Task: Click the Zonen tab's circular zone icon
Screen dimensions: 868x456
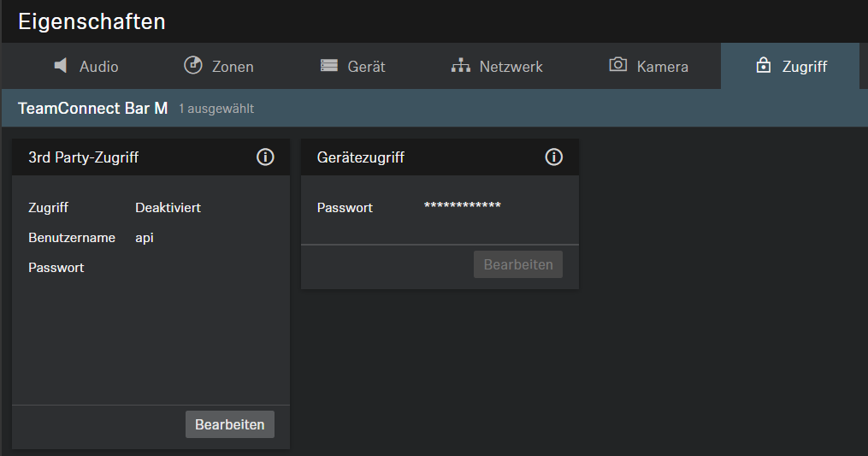Action: 192,66
